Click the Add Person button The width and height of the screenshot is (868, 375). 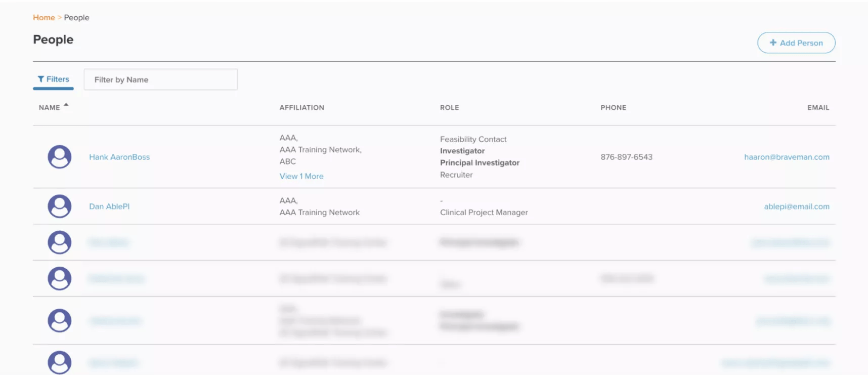pyautogui.click(x=796, y=43)
